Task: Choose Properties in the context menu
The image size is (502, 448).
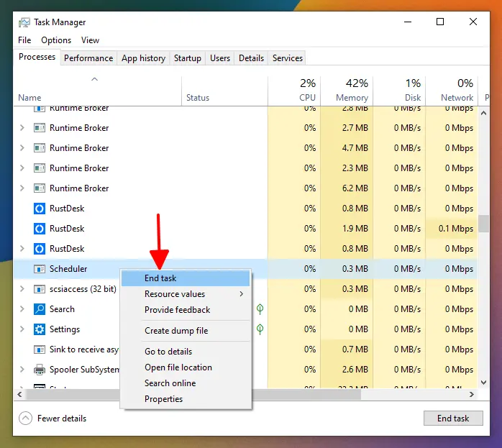Action: point(186,399)
